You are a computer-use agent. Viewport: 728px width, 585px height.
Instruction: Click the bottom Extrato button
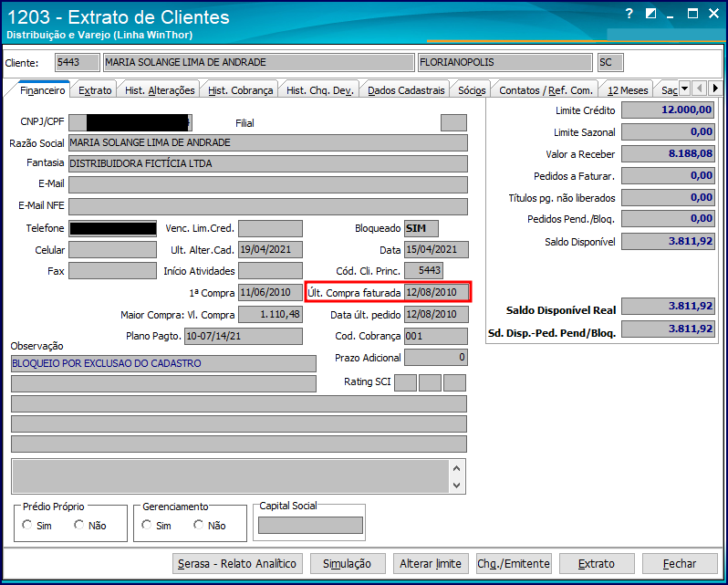(597, 564)
